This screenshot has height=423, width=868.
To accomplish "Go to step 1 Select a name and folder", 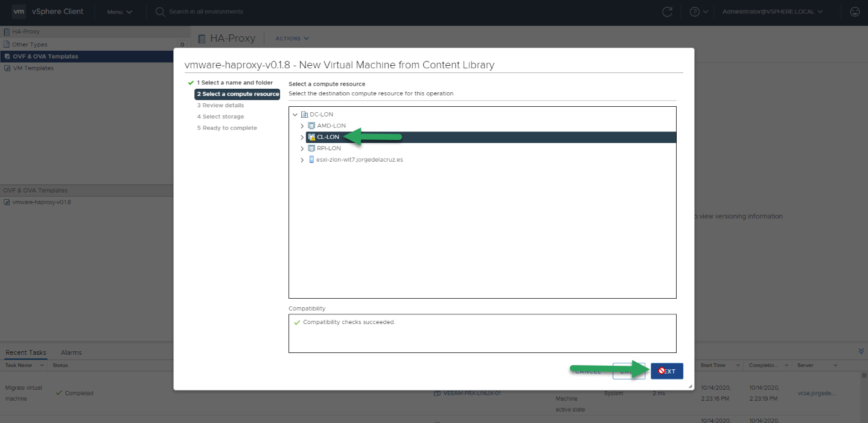I will pyautogui.click(x=235, y=83).
